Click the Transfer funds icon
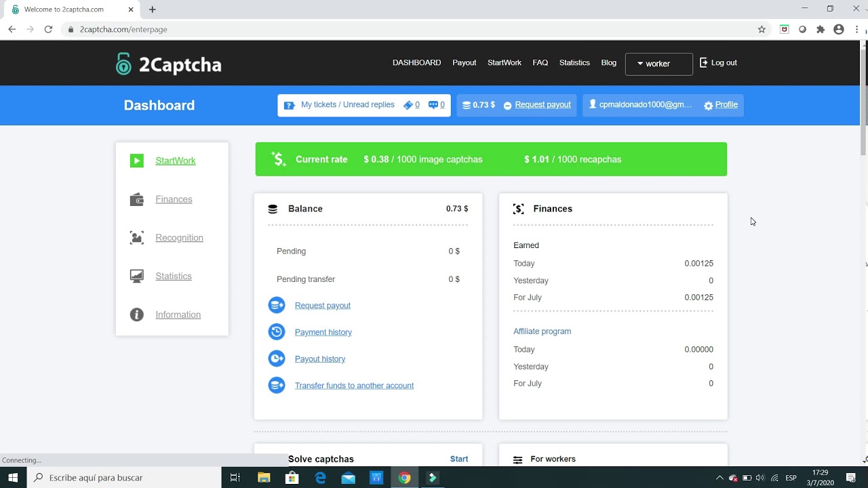 (277, 385)
